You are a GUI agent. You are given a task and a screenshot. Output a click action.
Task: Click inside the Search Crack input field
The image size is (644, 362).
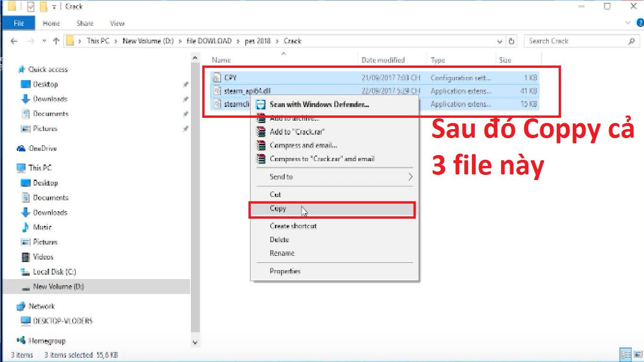tap(575, 41)
